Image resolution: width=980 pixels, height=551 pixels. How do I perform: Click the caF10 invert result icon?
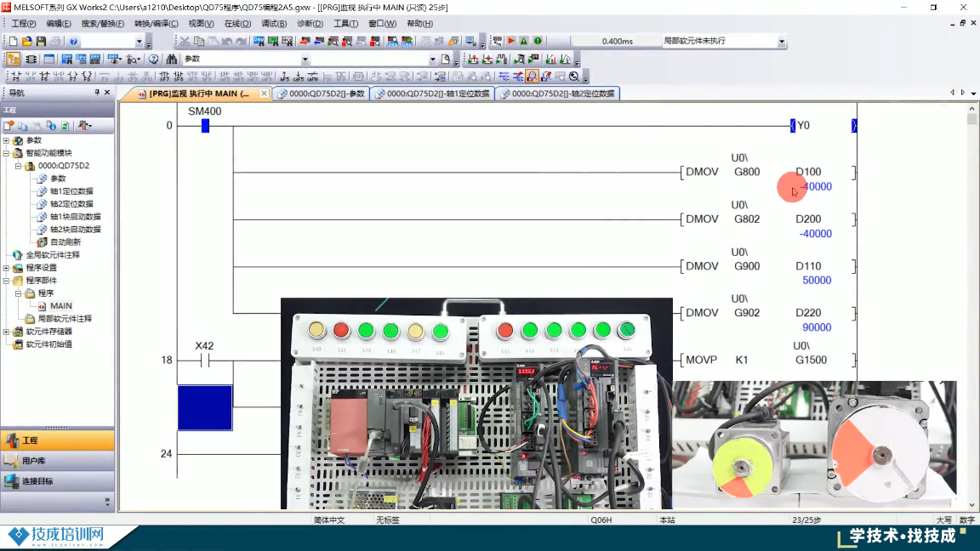312,77
